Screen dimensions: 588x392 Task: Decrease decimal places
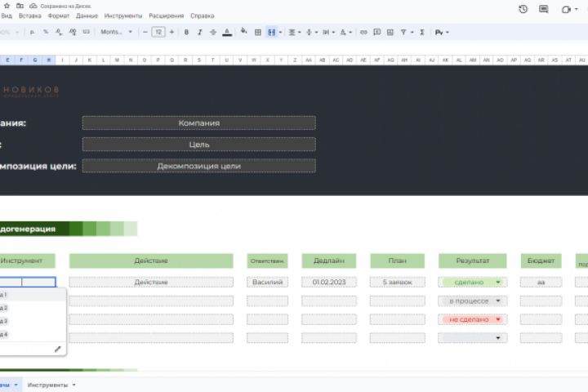tap(59, 33)
